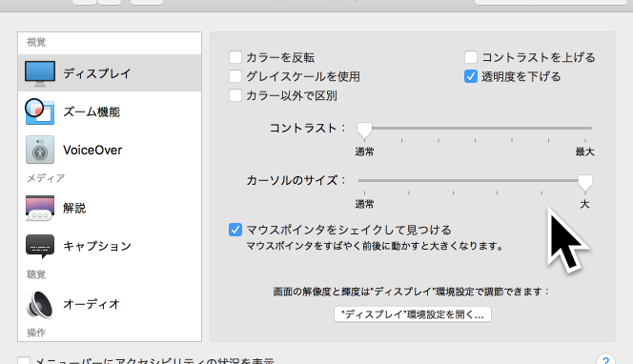Click the カーソルのサイズ slider thumb
The image size is (633, 364).
tap(585, 182)
